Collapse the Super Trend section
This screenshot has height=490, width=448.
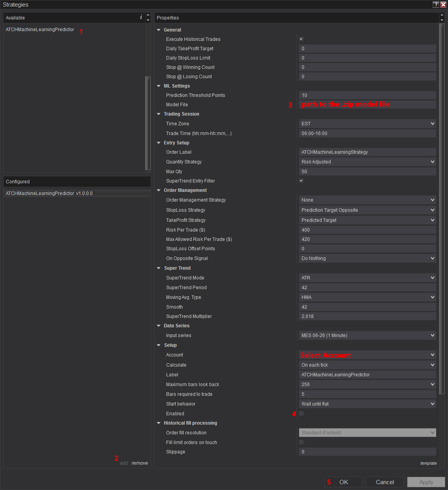pyautogui.click(x=159, y=268)
